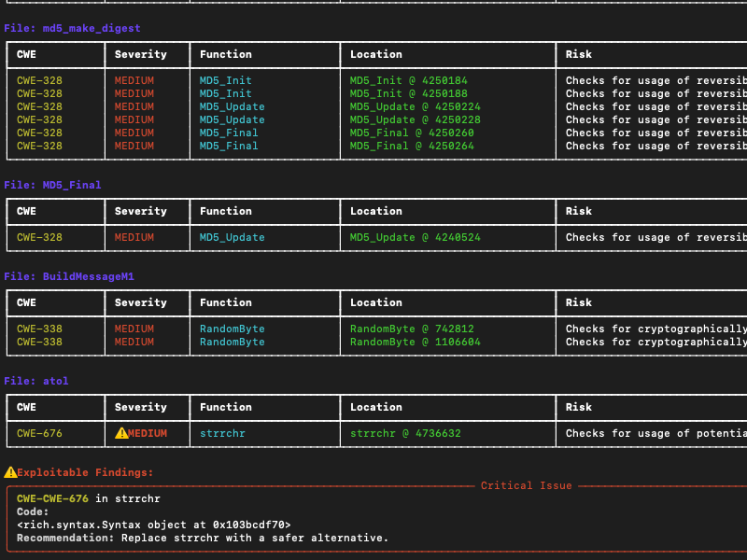Click Function header in md5_make_digest table
Viewport: 747px width, 560px height.
tap(225, 54)
